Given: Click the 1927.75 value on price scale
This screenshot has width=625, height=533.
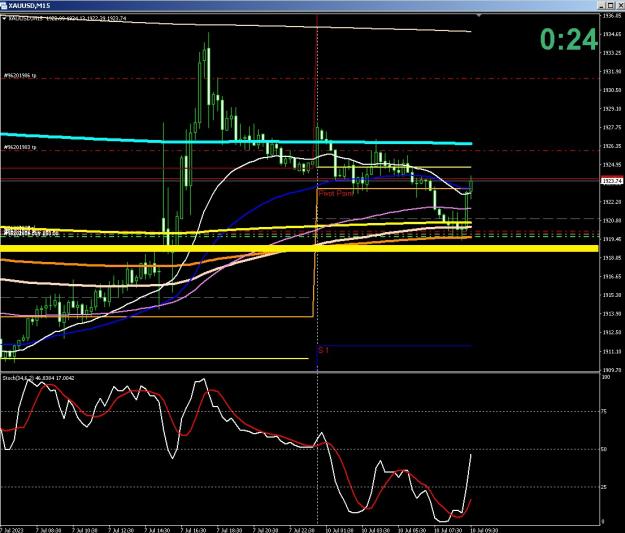Looking at the screenshot, I should tap(612, 127).
